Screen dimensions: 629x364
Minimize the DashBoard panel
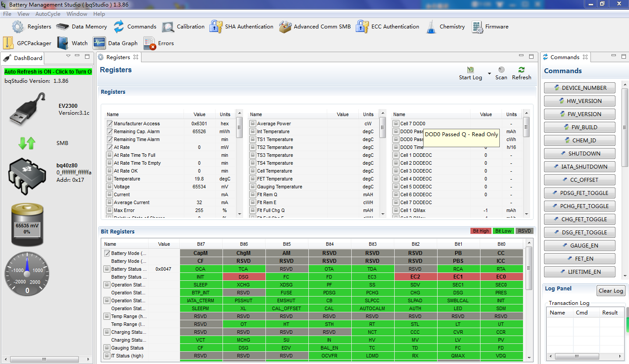77,57
